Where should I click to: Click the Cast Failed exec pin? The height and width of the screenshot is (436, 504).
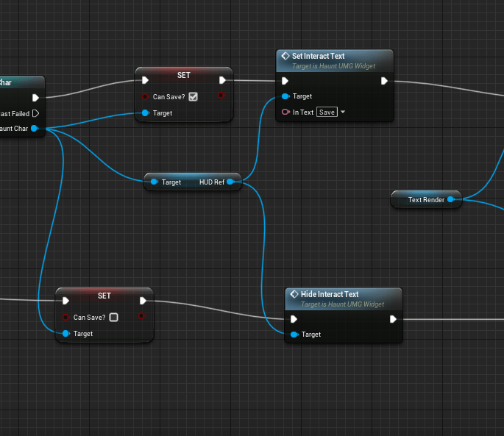[35, 113]
